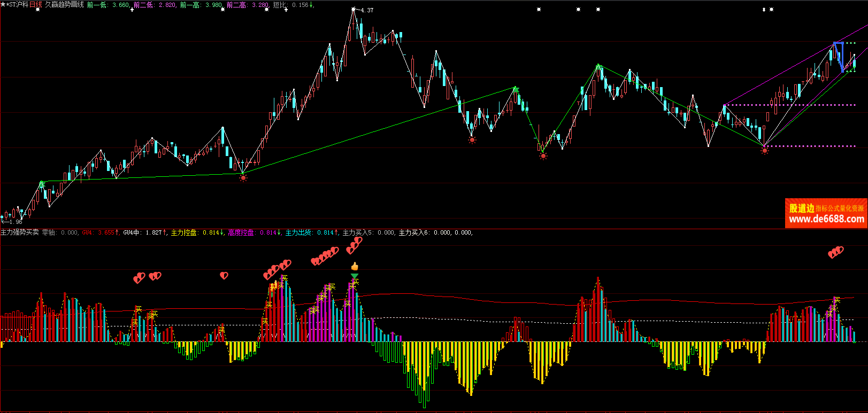Click the thumbs-up signal icon
This screenshot has height=413, width=868.
[355, 266]
